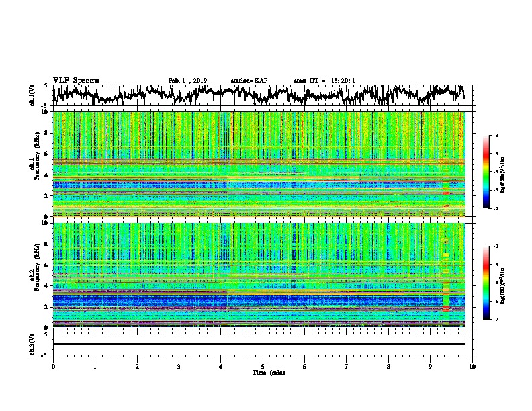Click the "10" label ending the time axis
This screenshot has height=411, width=532.
click(x=472, y=367)
